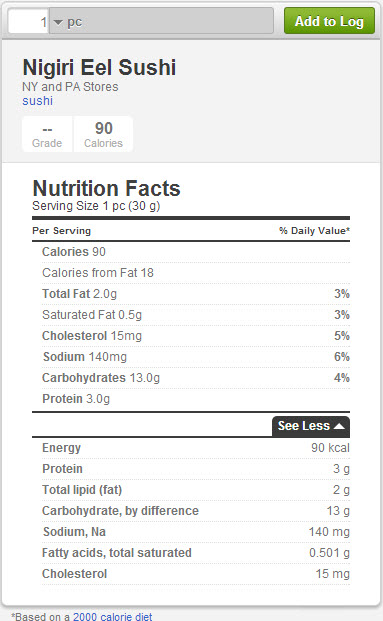Select the Total Fat 2.0g row

point(196,294)
